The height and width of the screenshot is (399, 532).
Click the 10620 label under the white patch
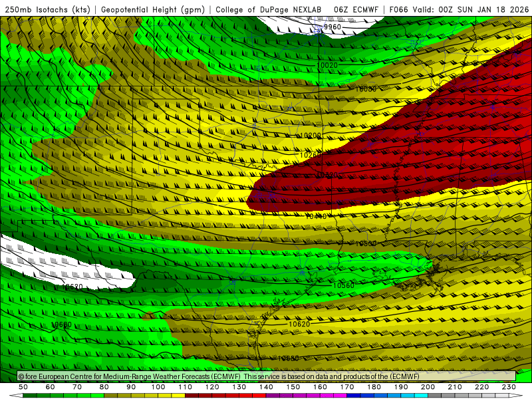[72, 287]
